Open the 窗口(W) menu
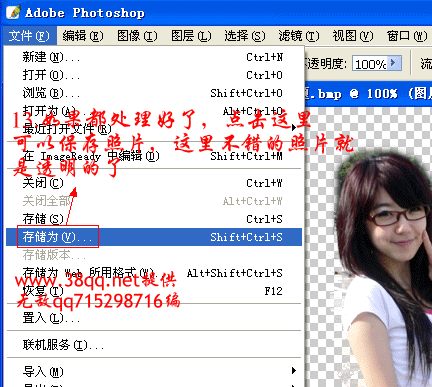 tap(407, 35)
